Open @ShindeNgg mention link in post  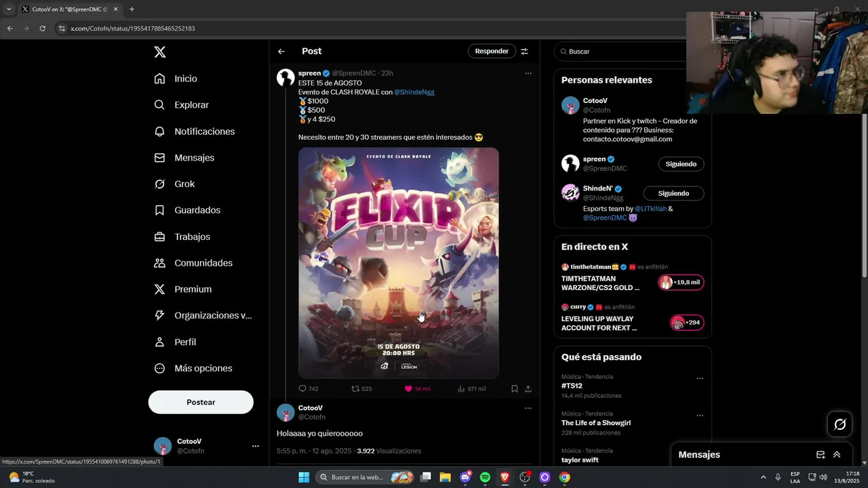[414, 92]
